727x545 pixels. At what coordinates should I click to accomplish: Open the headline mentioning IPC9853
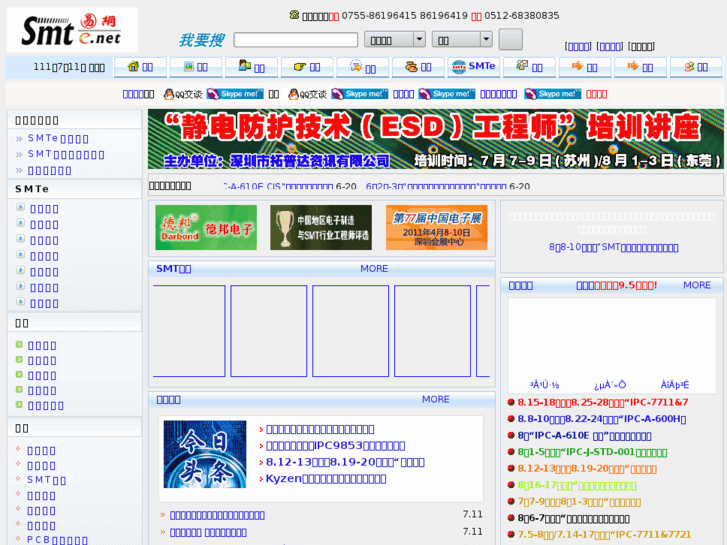click(335, 446)
